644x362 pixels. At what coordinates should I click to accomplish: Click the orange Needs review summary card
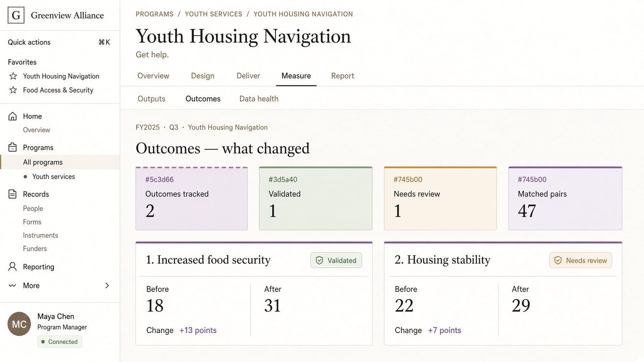coord(440,199)
